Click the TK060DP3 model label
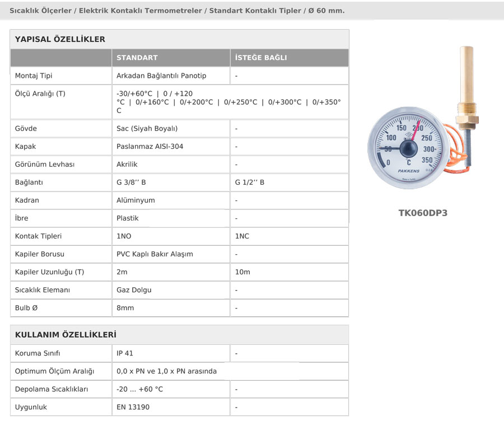This screenshot has height=421, width=504. click(x=423, y=213)
